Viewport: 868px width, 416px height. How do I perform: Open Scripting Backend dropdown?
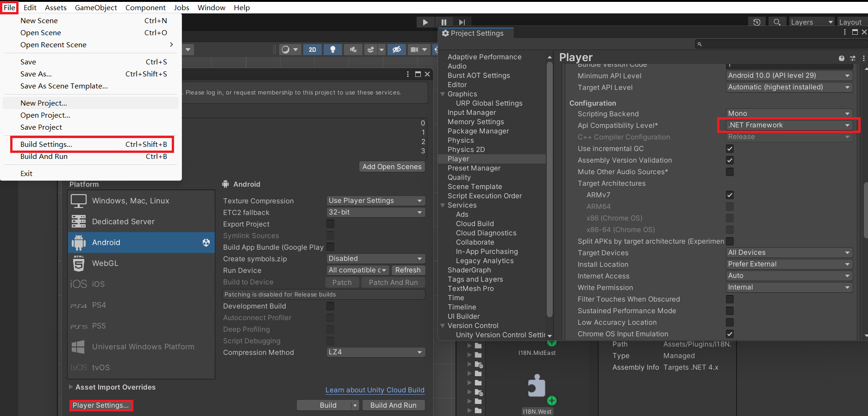point(789,113)
